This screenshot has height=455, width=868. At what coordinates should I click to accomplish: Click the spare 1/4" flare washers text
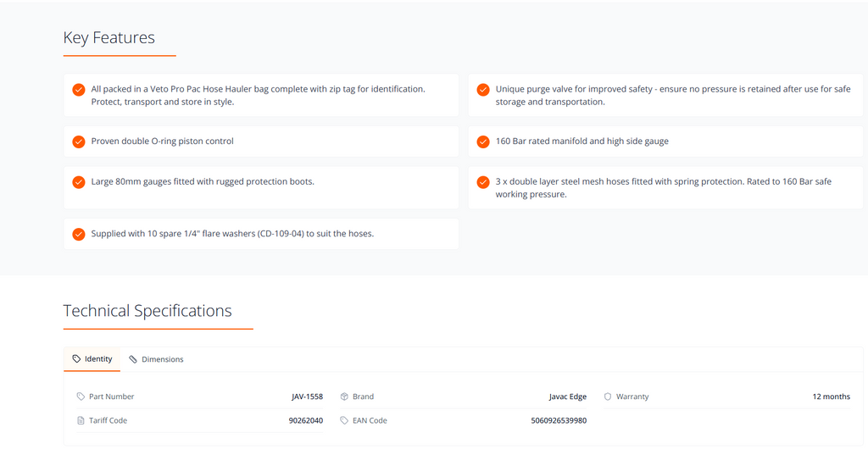[x=232, y=234]
